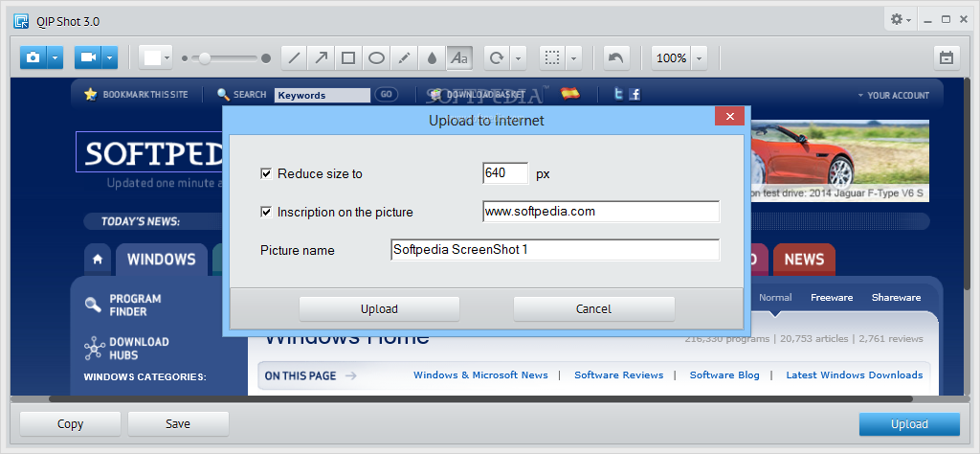Click the home icon tab in webpage

[98, 260]
